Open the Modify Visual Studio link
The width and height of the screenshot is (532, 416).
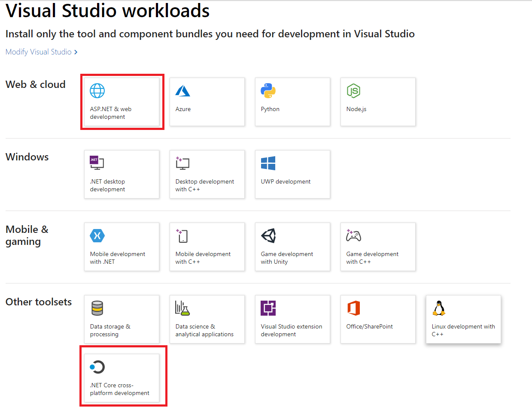point(39,52)
